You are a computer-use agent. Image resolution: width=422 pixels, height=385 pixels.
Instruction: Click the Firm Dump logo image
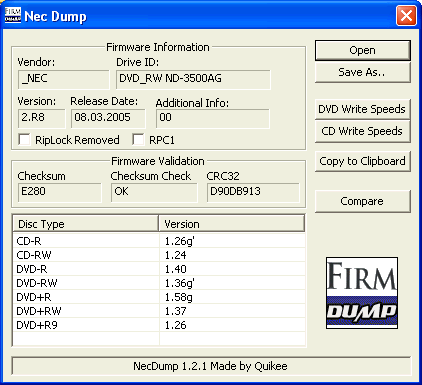tap(362, 293)
